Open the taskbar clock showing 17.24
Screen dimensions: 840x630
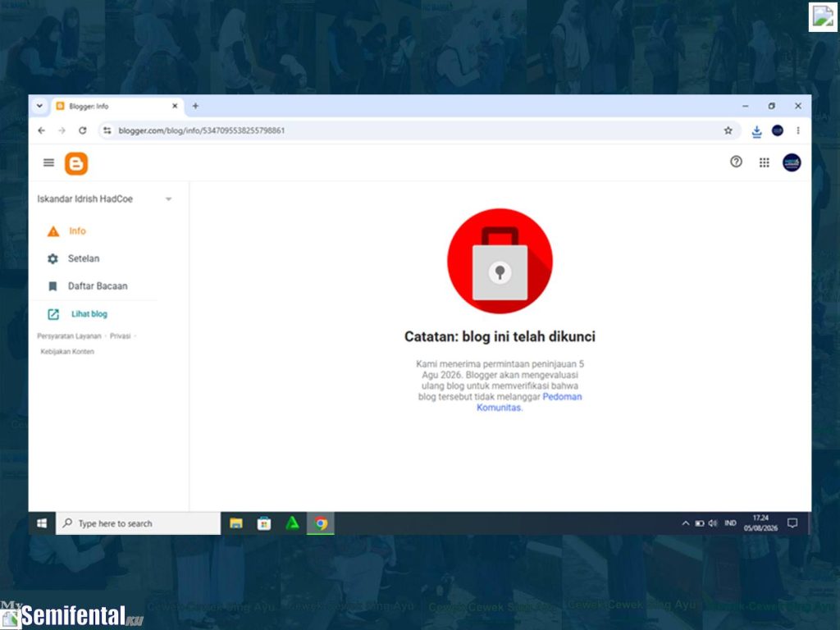coord(760,523)
